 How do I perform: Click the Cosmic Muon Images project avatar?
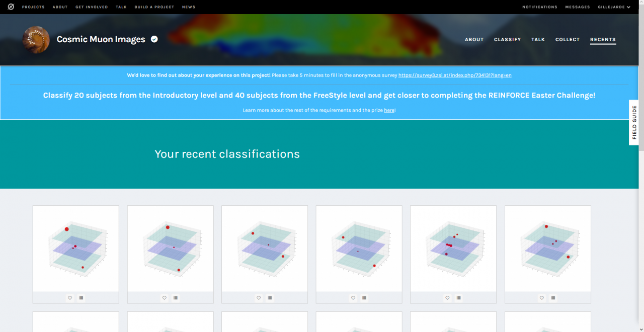(x=36, y=40)
